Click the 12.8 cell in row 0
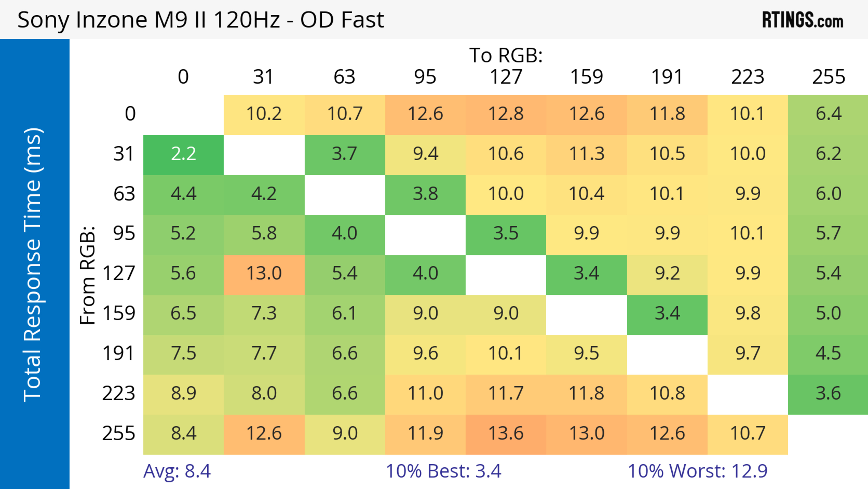 coord(506,114)
